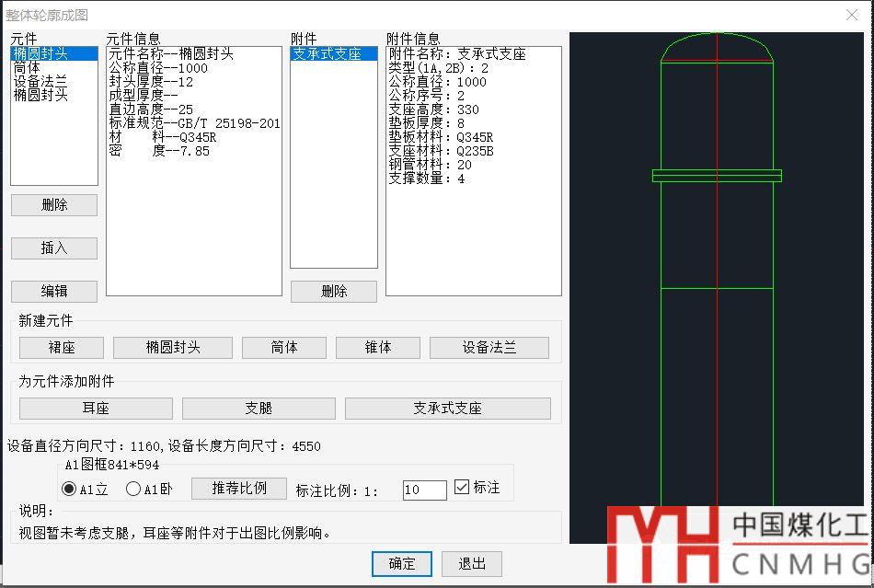874x588 pixels.
Task: Add 耳座 attachment to element
Action: tap(96, 409)
